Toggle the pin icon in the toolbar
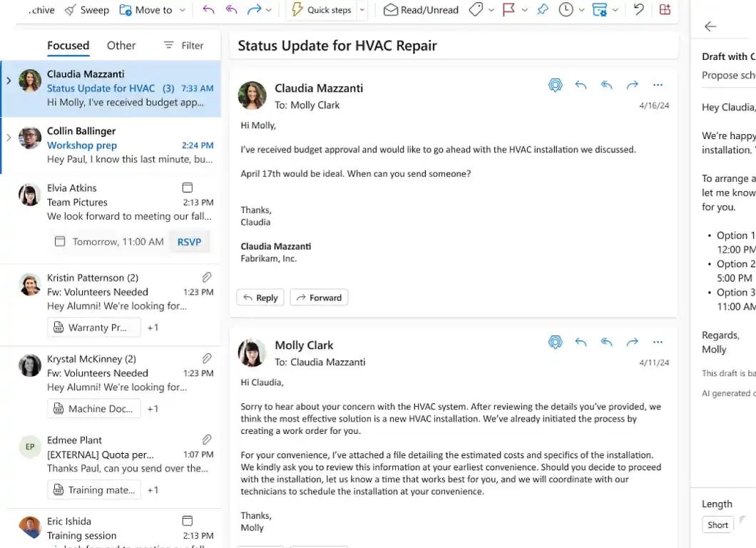756x548 pixels. 543,10
